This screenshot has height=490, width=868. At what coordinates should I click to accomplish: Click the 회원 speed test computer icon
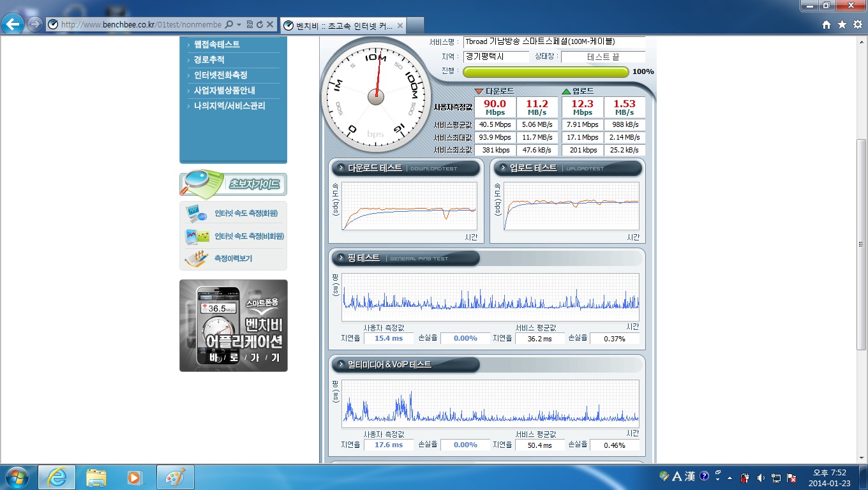tap(197, 213)
